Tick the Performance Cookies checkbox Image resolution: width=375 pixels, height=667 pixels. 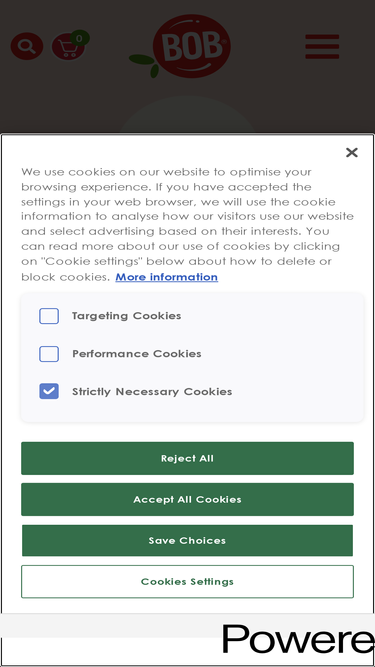[x=49, y=354]
